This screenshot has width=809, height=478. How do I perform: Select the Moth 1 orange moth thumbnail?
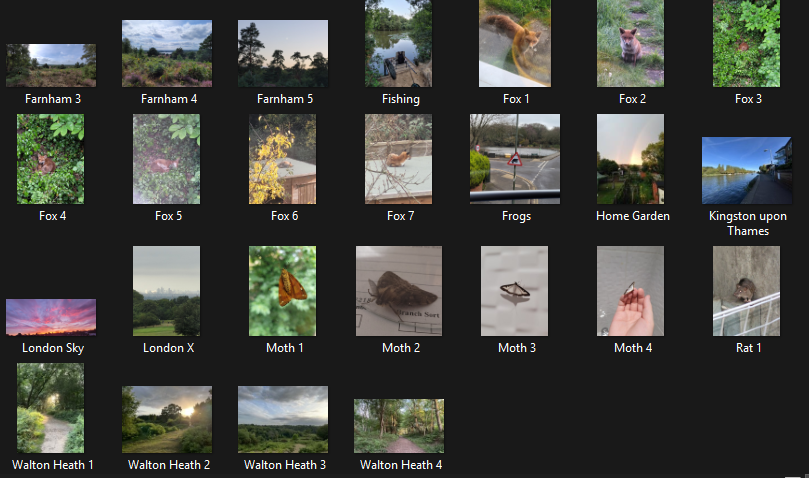point(283,291)
